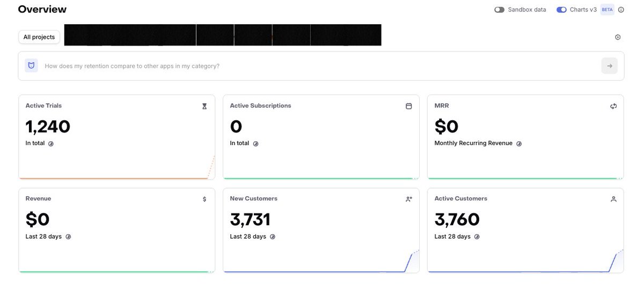Click the Charts v3 label

583,10
